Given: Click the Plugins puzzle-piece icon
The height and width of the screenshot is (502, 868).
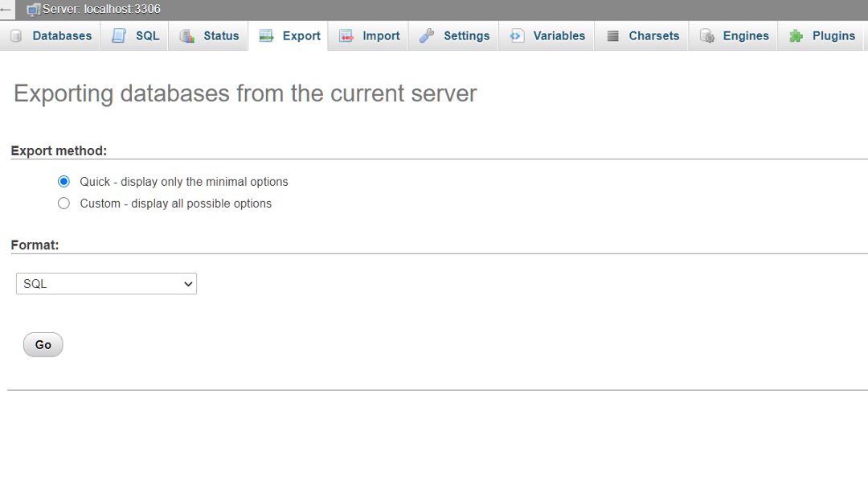Looking at the screenshot, I should [x=796, y=35].
